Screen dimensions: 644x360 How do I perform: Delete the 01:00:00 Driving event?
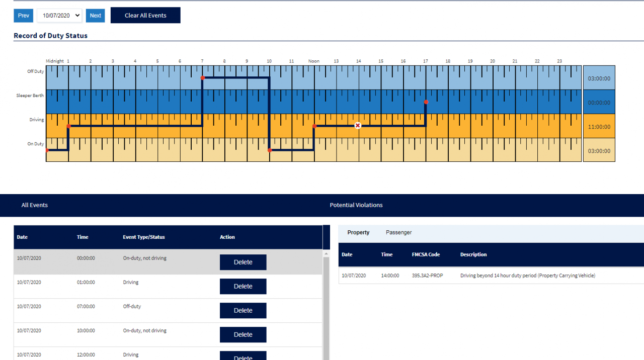point(243,286)
